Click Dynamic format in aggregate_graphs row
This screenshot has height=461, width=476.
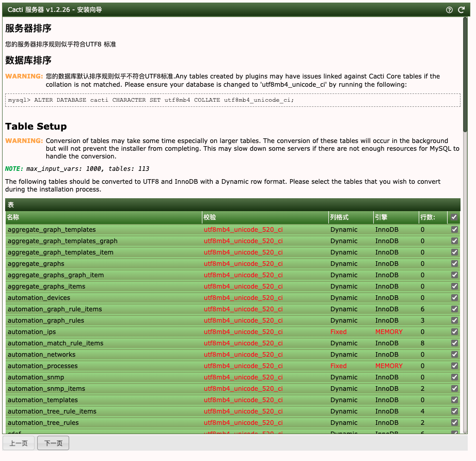(x=344, y=264)
